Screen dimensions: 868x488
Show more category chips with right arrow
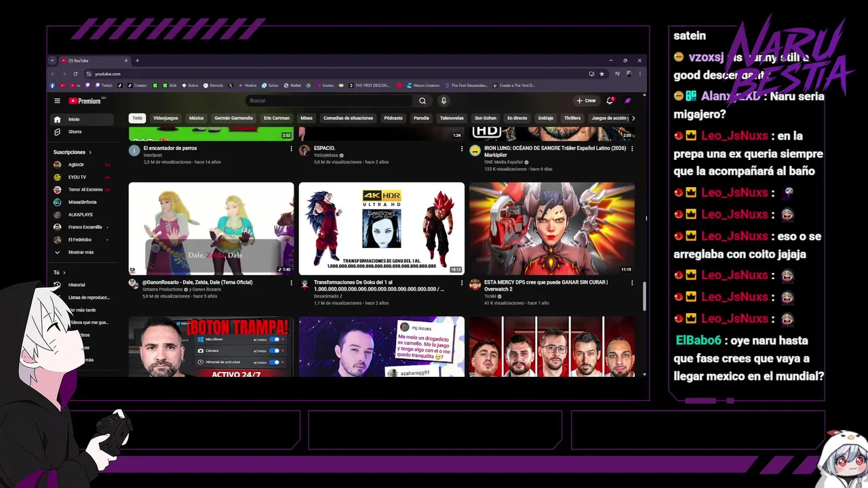633,118
